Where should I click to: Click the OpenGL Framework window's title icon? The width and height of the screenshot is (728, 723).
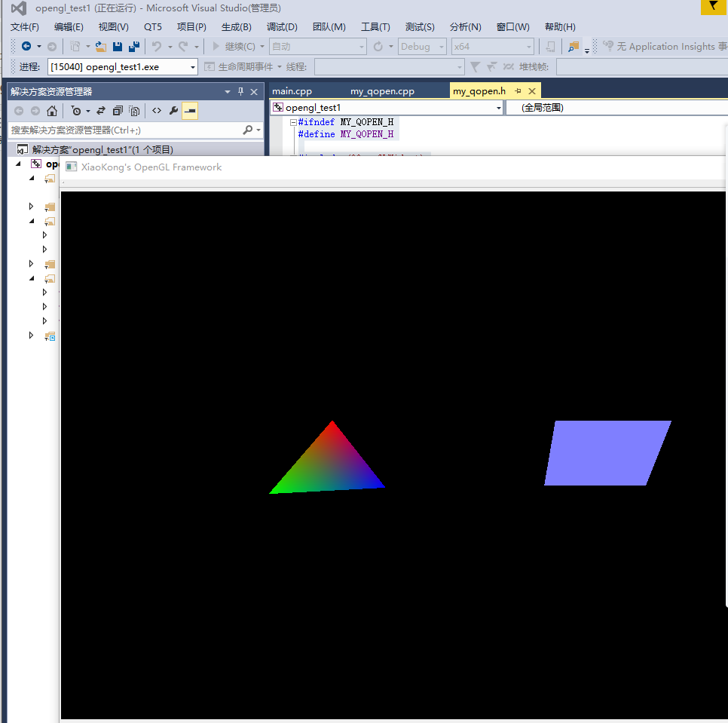[71, 167]
